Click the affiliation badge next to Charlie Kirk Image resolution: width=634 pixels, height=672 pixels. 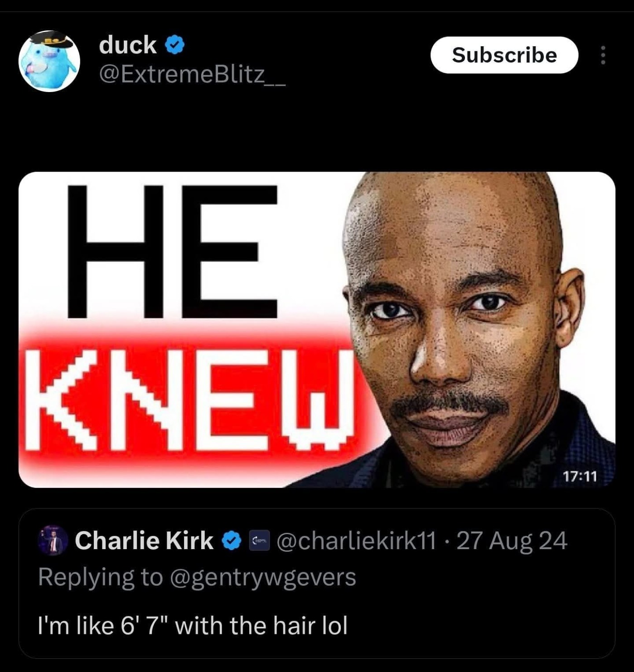pyautogui.click(x=260, y=541)
